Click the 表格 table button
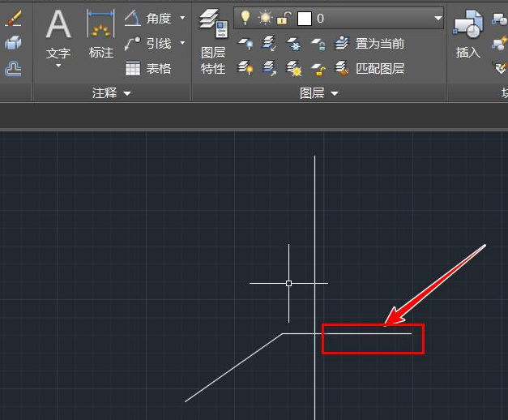This screenshot has width=508, height=420. (148, 68)
